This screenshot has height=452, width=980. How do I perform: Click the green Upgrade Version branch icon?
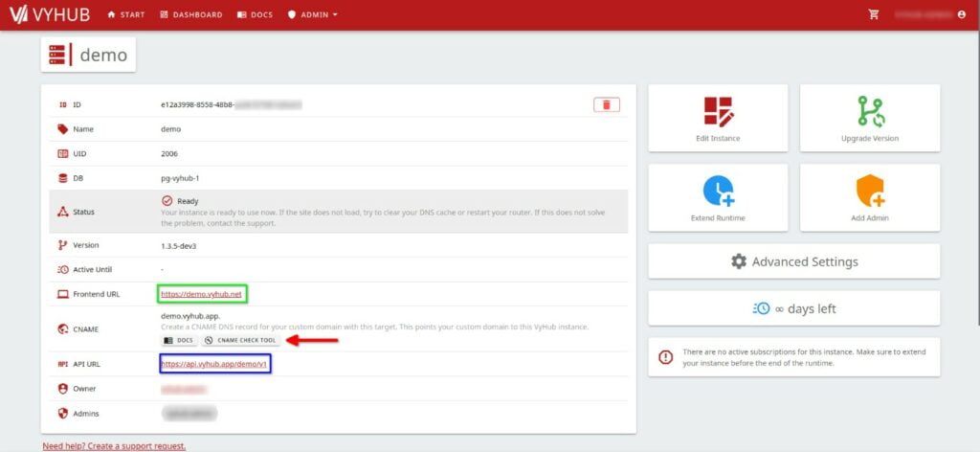870,112
